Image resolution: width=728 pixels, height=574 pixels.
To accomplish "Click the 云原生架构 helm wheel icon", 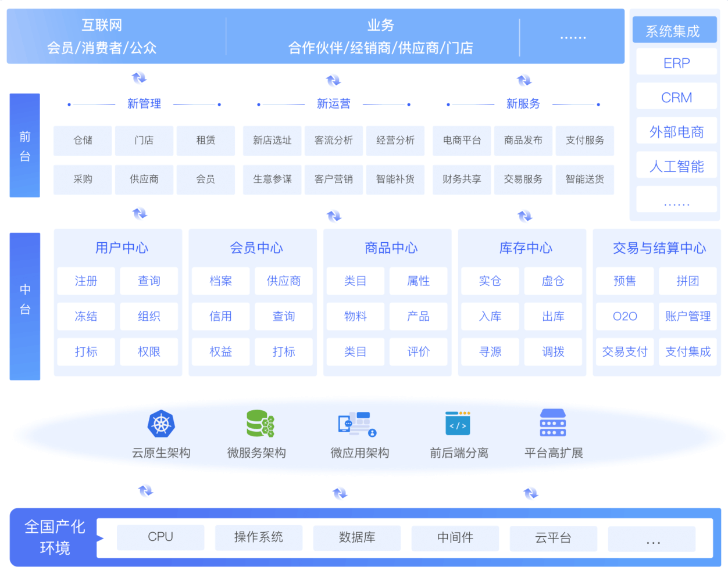I will coord(161,424).
